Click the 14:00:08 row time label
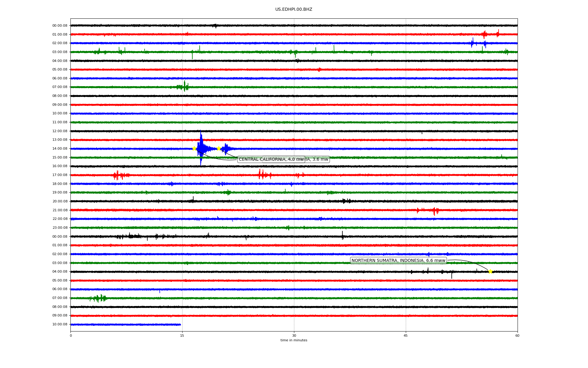 point(60,149)
